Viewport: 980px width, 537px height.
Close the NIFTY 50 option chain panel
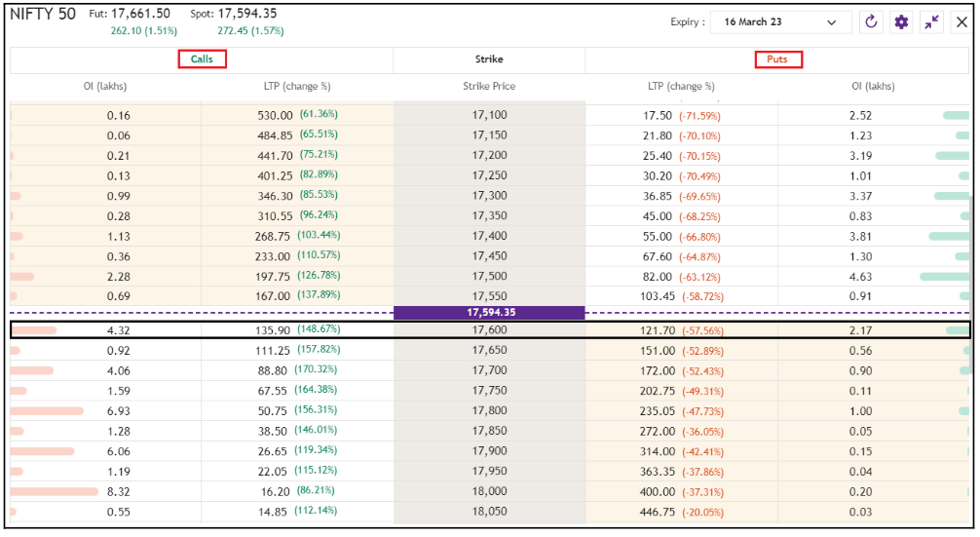(961, 22)
